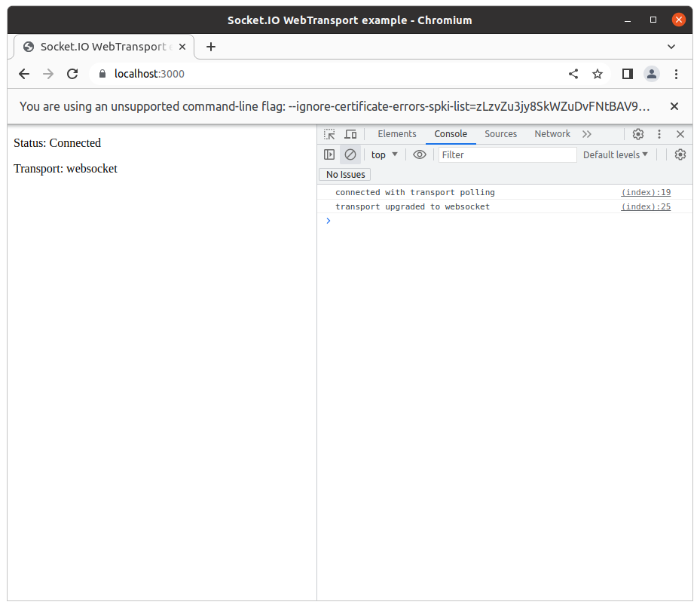
Task: Open the console sidebar panel icon
Action: (x=329, y=154)
